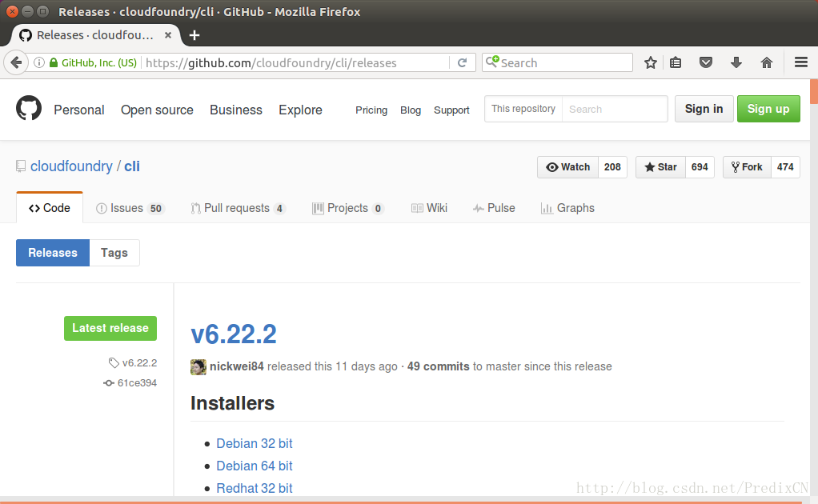This screenshot has height=504, width=818.
Task: Click the search magnifier icon in Firefox search box
Action: click(492, 62)
